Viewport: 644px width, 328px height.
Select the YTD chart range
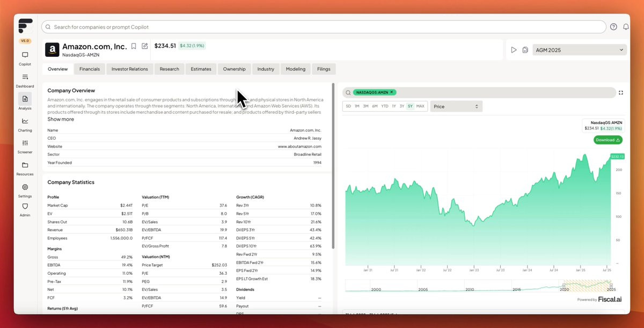pos(385,106)
